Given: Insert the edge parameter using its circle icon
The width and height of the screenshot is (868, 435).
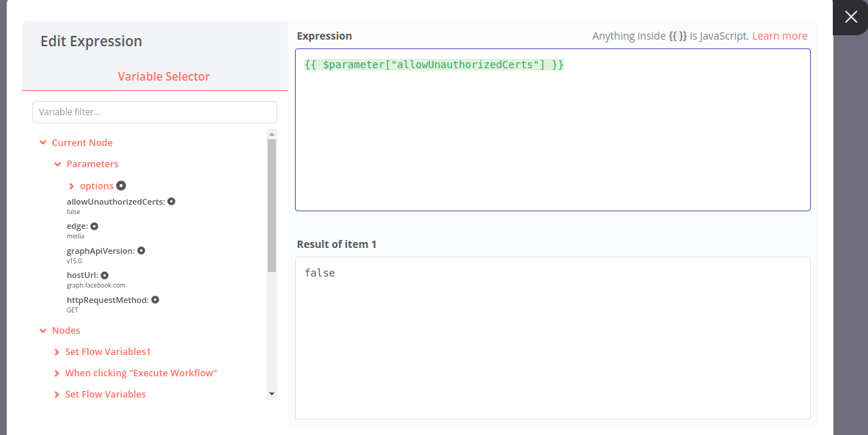Looking at the screenshot, I should click(x=93, y=225).
